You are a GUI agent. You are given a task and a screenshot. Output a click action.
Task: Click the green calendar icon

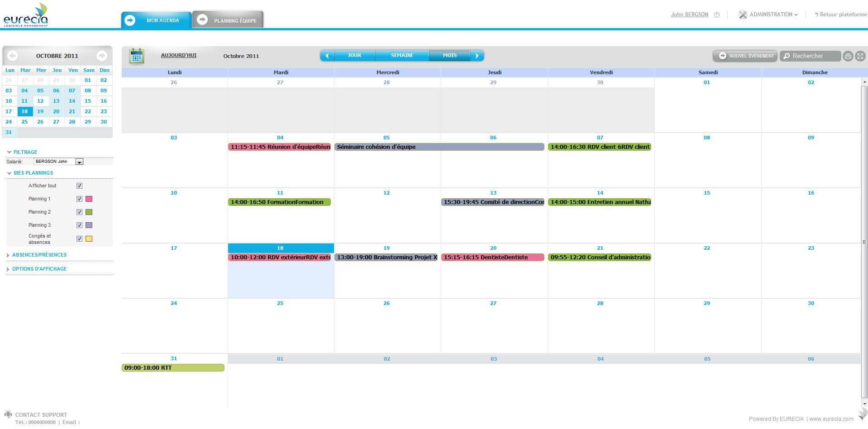(136, 56)
